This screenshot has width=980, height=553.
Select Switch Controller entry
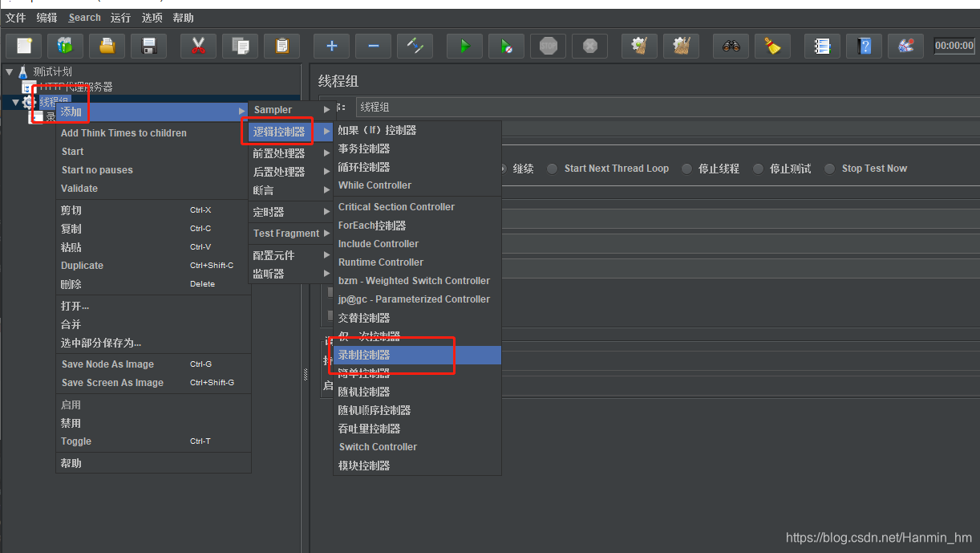(418, 447)
